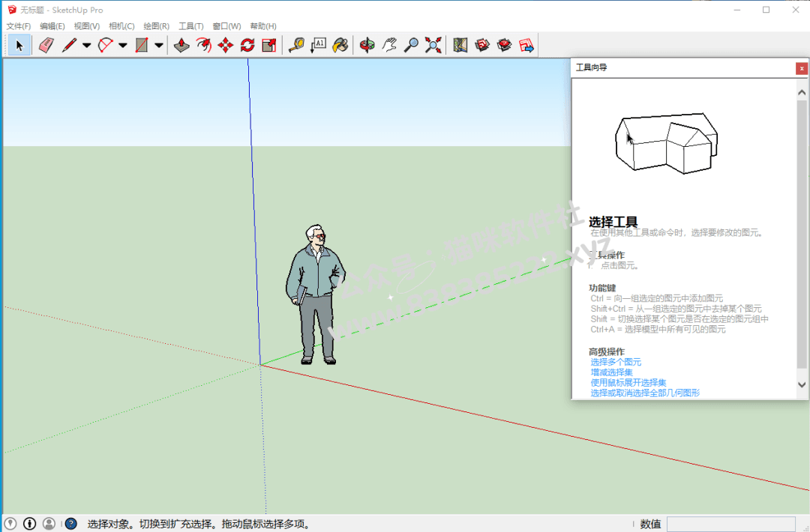The width and height of the screenshot is (810, 532).
Task: Select the Pan hand tool
Action: coord(389,46)
